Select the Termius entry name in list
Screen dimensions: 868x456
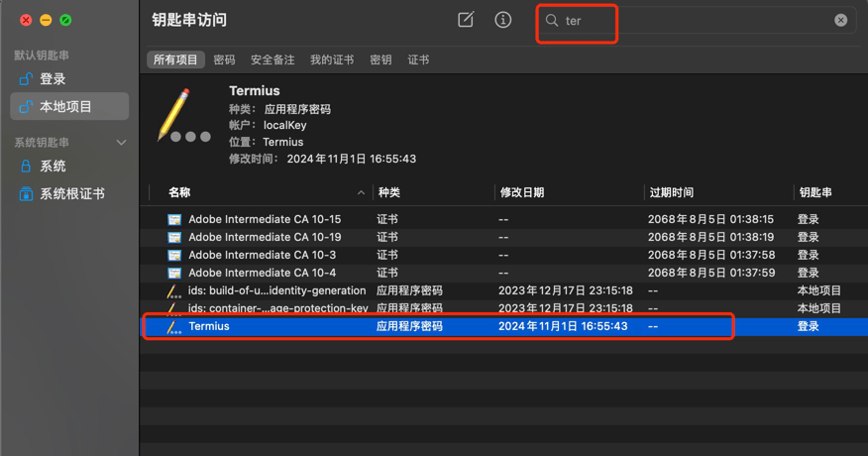coord(209,326)
